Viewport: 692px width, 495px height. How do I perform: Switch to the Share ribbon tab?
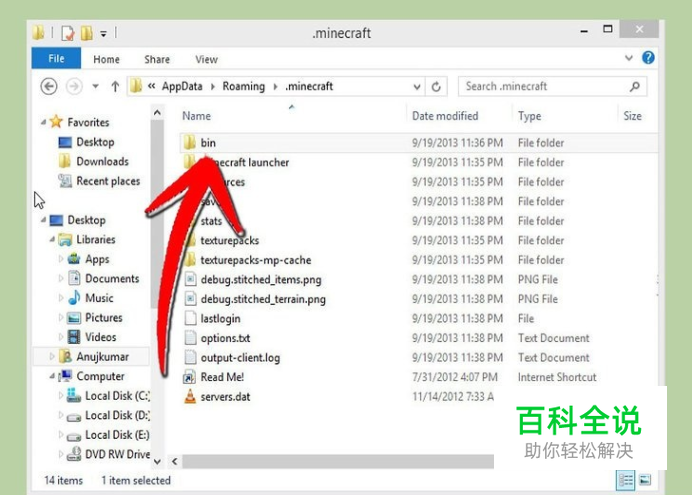coord(157,60)
